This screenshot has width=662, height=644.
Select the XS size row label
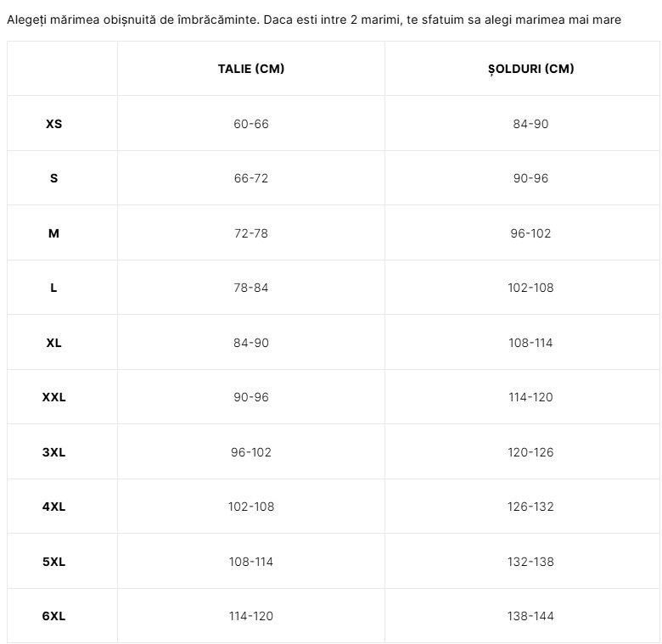54,124
